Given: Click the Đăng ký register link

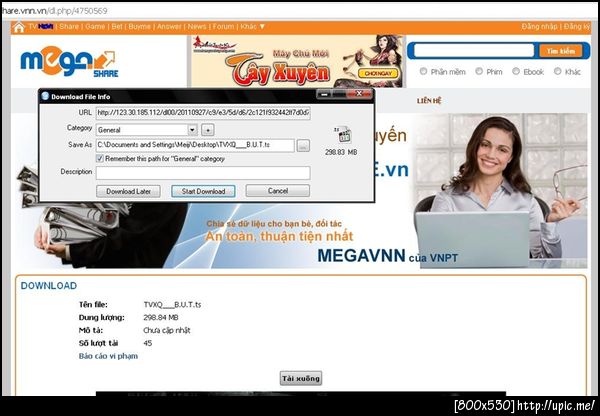Looking at the screenshot, I should (576, 26).
